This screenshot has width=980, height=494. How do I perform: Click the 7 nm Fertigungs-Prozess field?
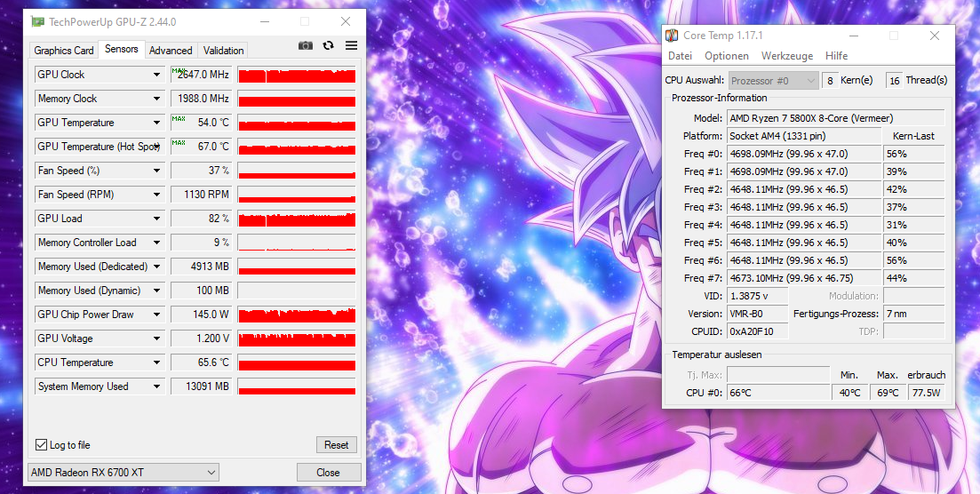[913, 314]
